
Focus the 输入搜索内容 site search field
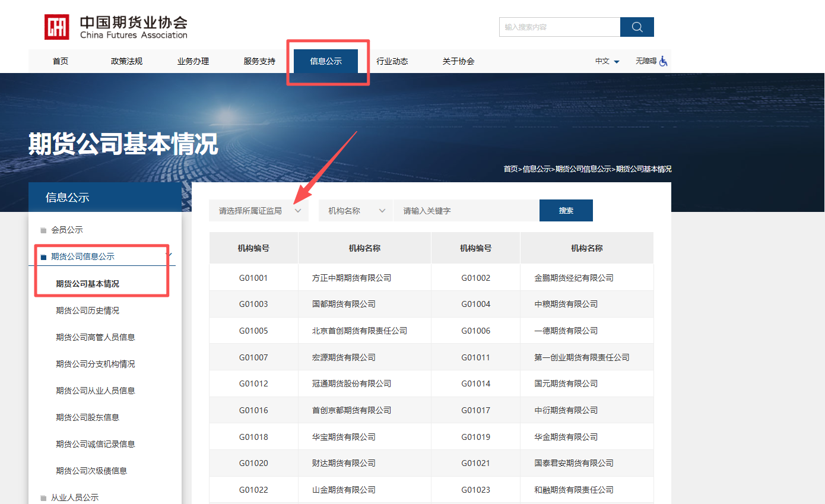pyautogui.click(x=560, y=27)
